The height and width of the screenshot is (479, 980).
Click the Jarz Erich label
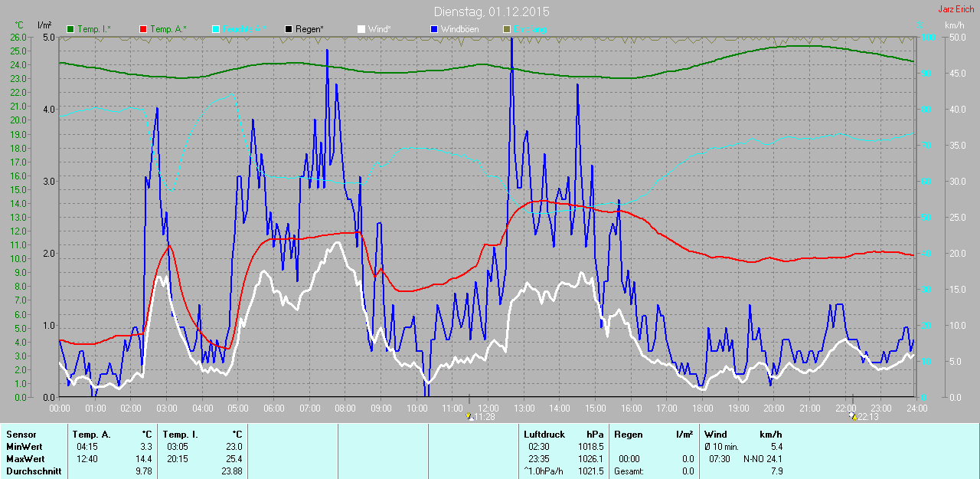point(955,9)
